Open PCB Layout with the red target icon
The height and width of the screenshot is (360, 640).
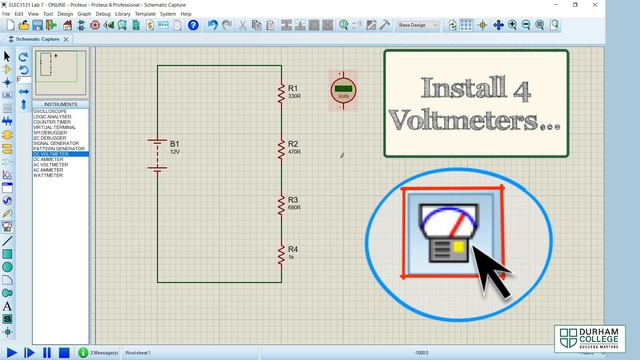click(95, 25)
